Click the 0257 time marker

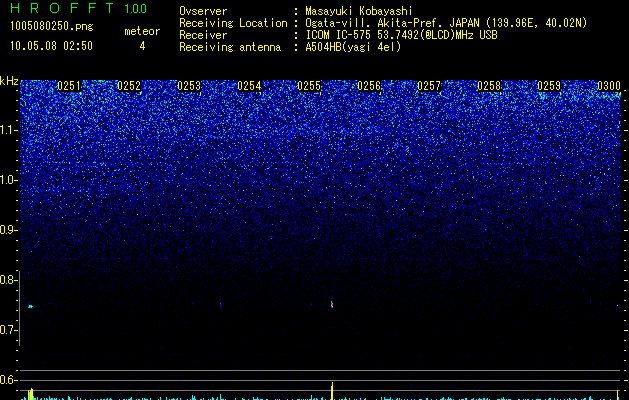click(x=429, y=86)
